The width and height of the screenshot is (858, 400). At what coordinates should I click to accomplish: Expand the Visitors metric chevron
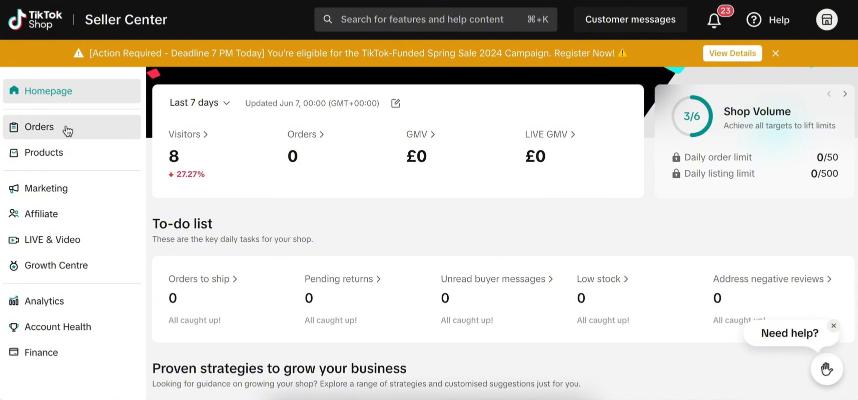click(x=206, y=134)
